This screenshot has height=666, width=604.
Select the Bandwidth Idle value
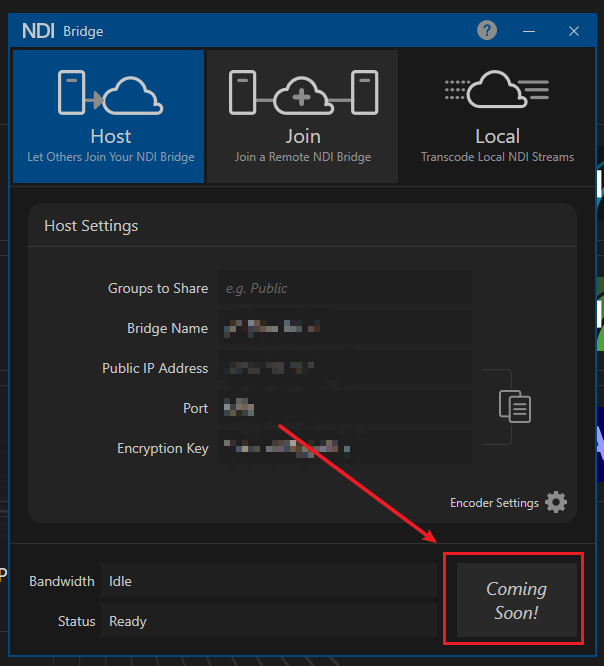point(269,581)
